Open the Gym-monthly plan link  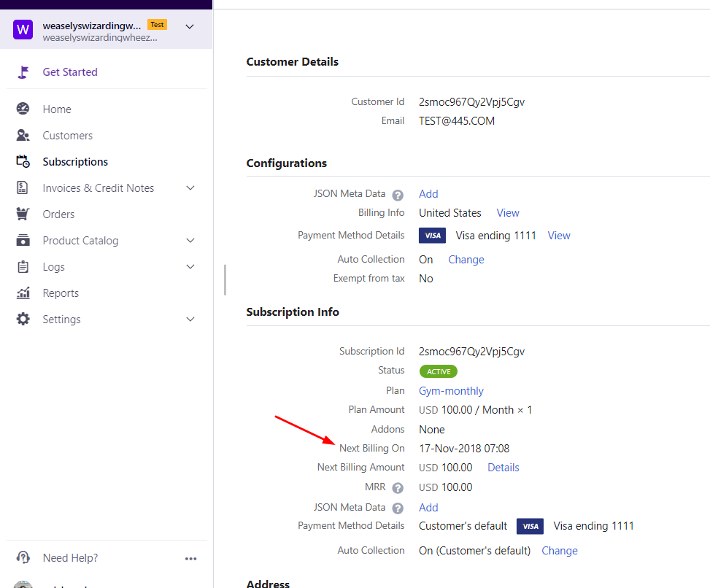(x=451, y=391)
